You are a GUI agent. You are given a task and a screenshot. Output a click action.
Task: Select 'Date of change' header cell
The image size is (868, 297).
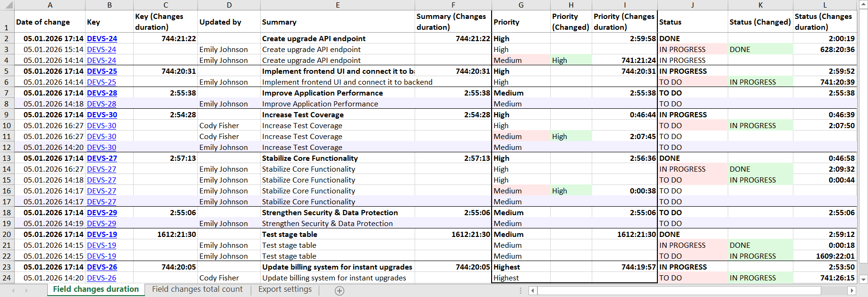click(50, 22)
